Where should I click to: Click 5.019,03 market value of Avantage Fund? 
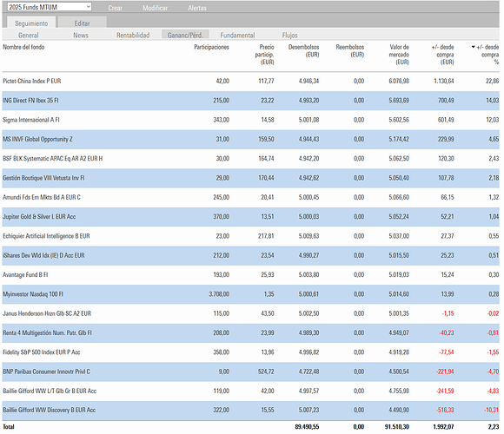point(399,275)
